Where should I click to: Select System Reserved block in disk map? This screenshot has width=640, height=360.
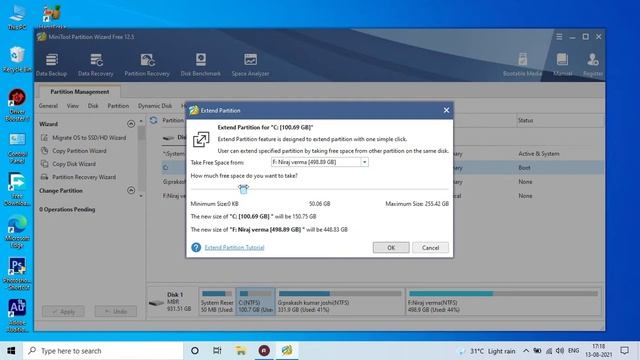tap(217, 302)
